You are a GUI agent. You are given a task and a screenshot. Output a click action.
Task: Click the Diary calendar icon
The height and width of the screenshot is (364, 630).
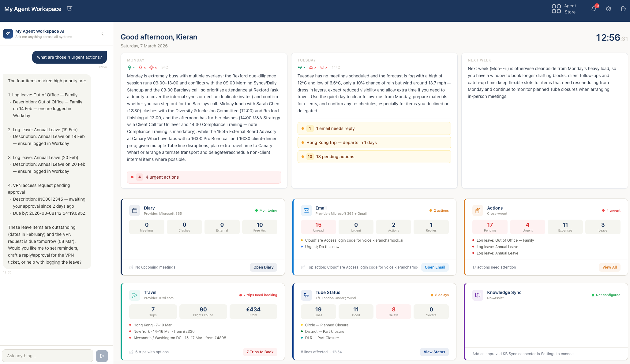coord(134,210)
